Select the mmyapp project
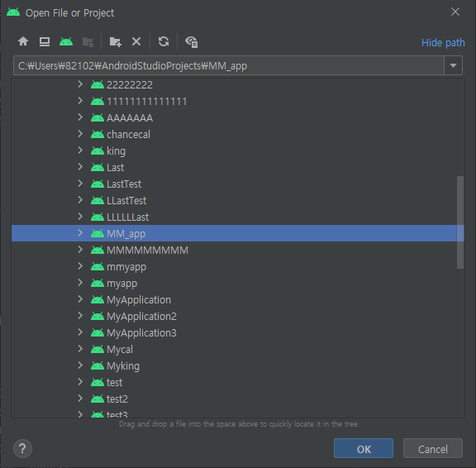476x468 pixels. point(238,266)
